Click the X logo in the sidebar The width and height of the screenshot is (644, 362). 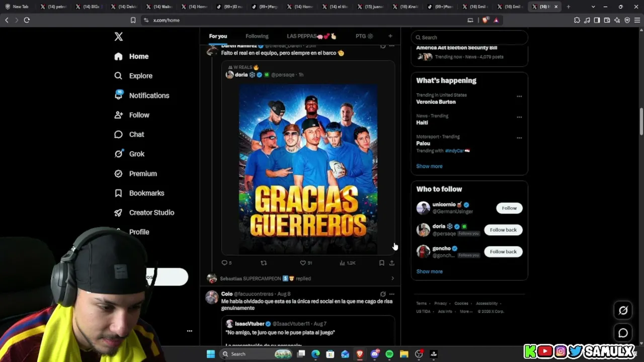[x=118, y=37]
